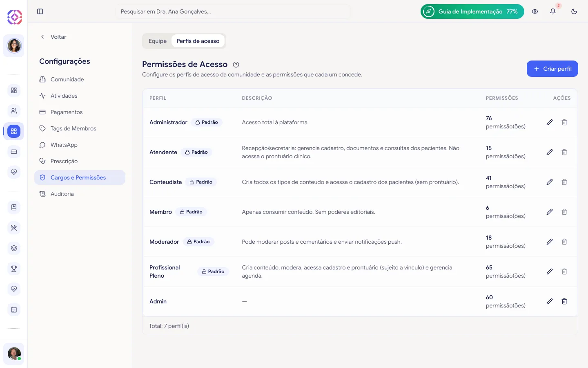Edit the Atendente profile pencil icon
This screenshot has height=368, width=588.
pyautogui.click(x=550, y=152)
